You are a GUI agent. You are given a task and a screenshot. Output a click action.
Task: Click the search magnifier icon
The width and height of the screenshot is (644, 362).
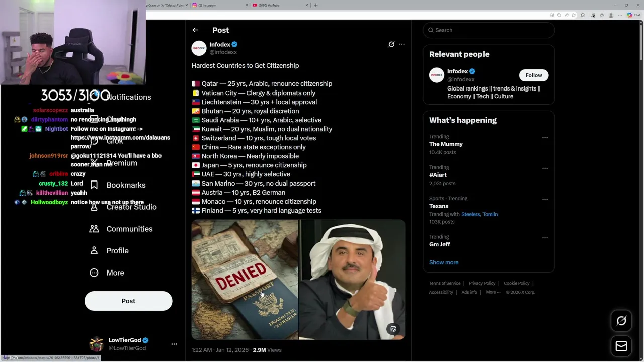point(431,30)
